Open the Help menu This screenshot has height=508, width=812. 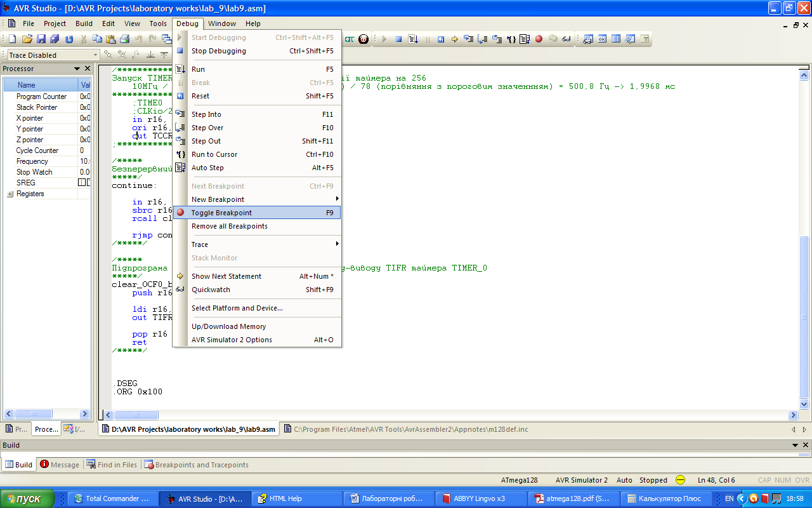(253, 23)
